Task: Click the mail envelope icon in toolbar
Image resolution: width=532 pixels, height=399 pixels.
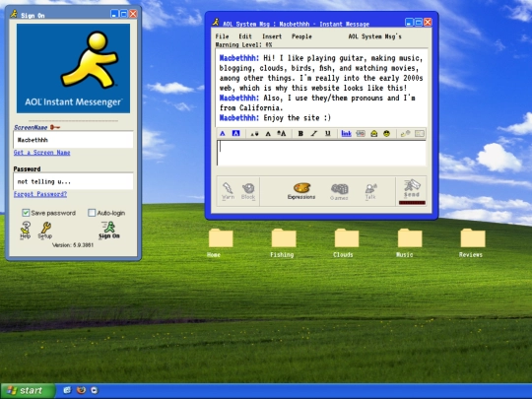Action: click(374, 133)
